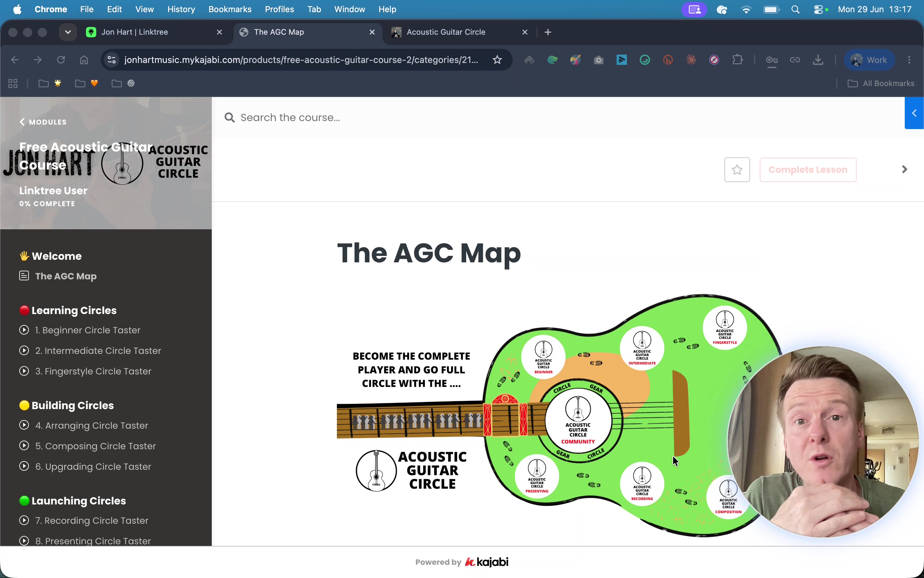This screenshot has height=578, width=924.
Task: Go back to Modules list
Action: point(43,122)
